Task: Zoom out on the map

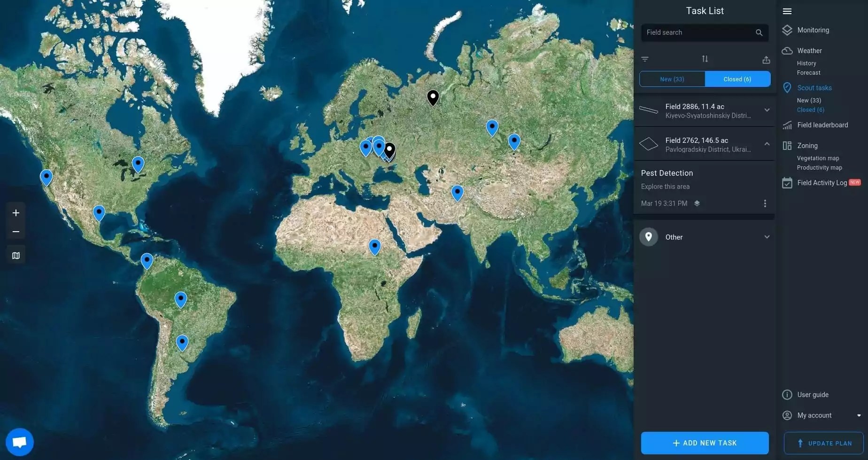Action: [x=16, y=232]
